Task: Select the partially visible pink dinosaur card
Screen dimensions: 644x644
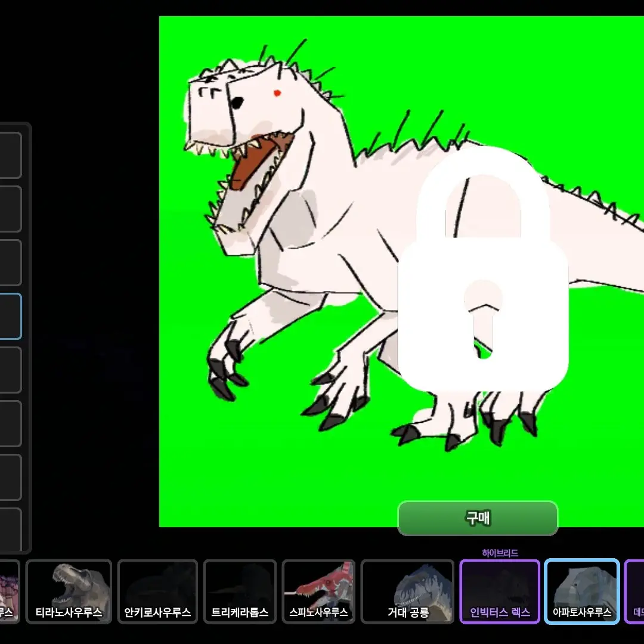Action: [x=9, y=591]
